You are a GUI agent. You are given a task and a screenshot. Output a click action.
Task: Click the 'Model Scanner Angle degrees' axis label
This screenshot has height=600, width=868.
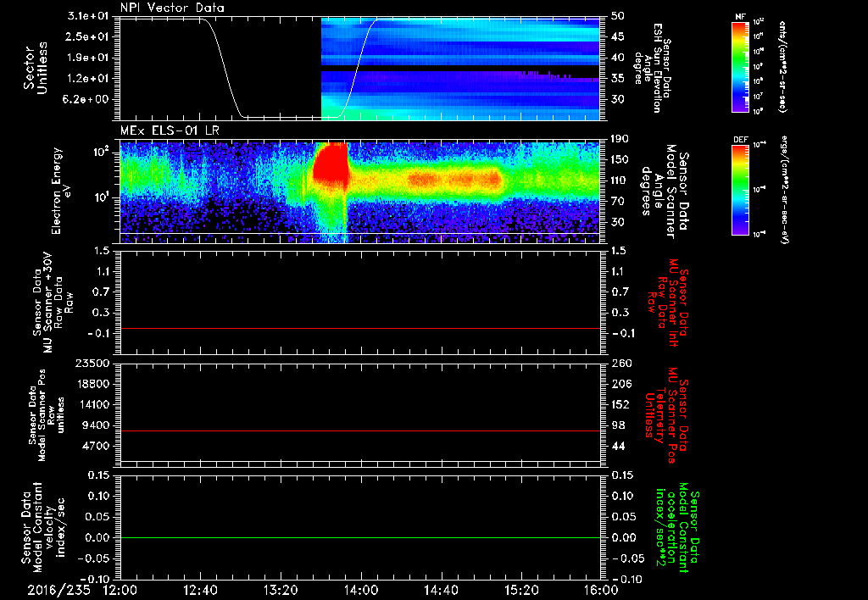point(664,192)
